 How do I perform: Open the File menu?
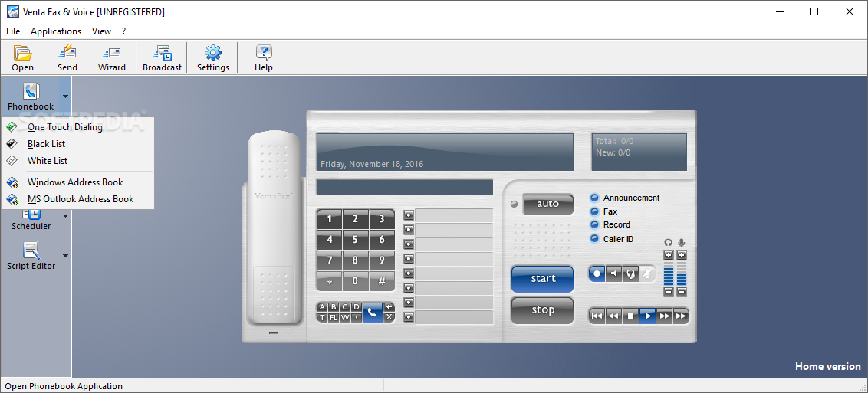[x=13, y=31]
